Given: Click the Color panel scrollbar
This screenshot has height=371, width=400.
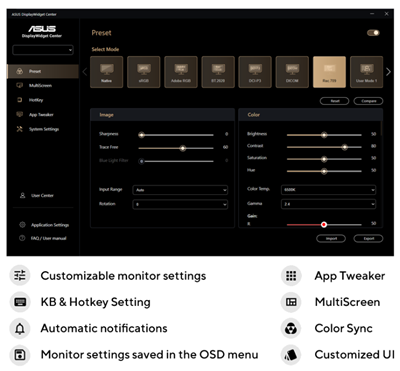Looking at the screenshot, I should 381,128.
